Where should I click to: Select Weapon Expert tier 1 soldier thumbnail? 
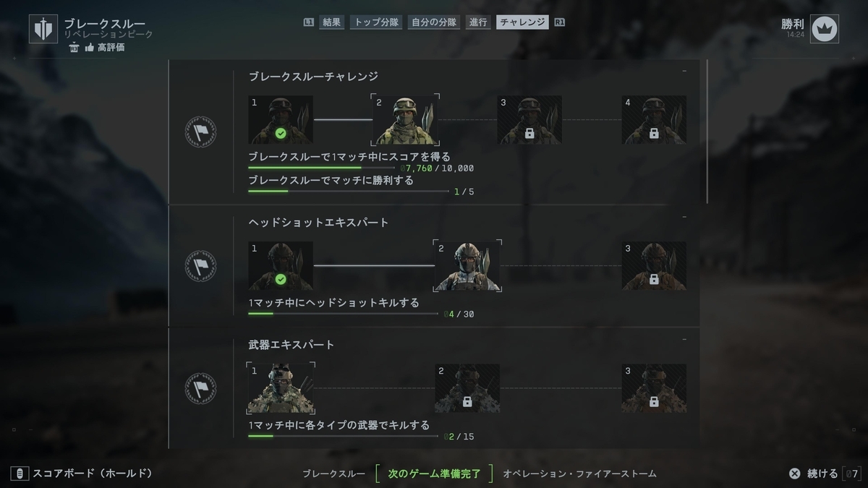pos(281,388)
